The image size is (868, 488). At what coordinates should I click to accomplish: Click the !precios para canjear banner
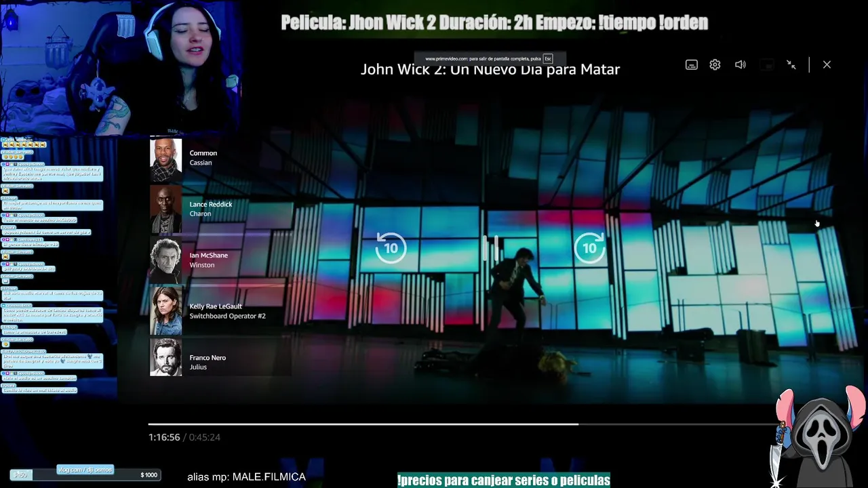click(504, 480)
